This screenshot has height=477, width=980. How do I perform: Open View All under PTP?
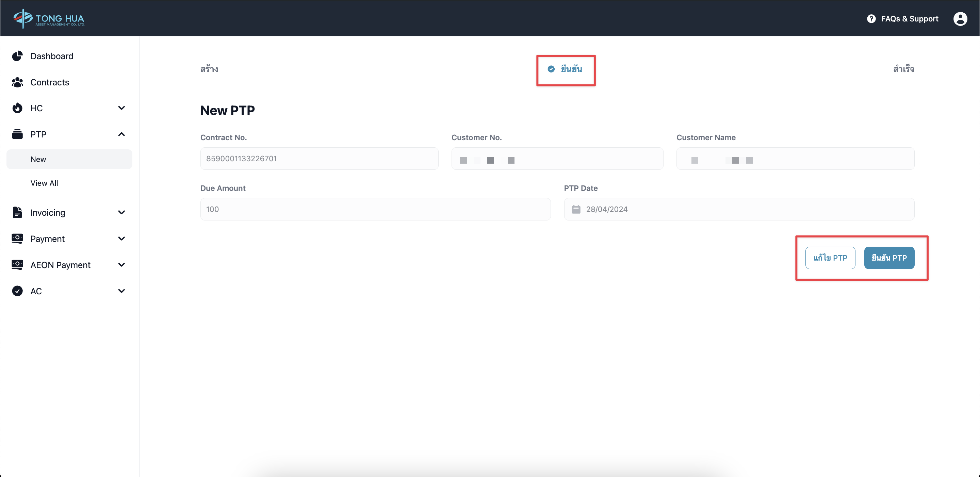(x=44, y=183)
